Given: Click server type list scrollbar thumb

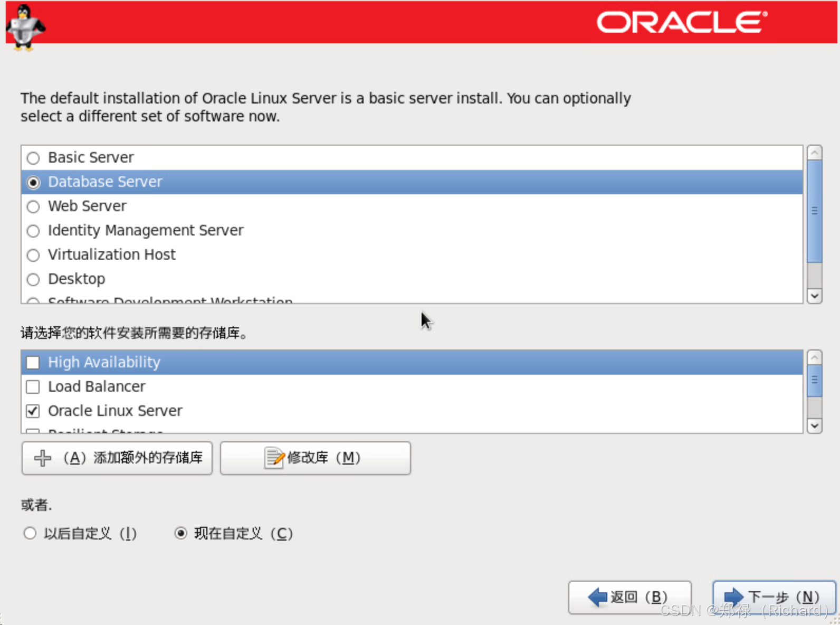Looking at the screenshot, I should [815, 211].
